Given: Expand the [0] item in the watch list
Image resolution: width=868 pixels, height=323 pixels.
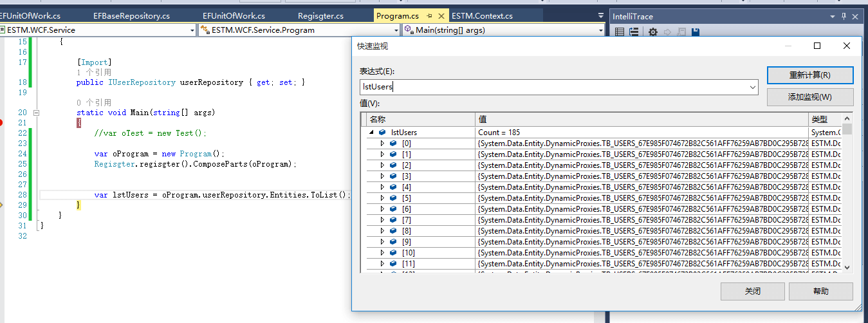Looking at the screenshot, I should pos(382,143).
